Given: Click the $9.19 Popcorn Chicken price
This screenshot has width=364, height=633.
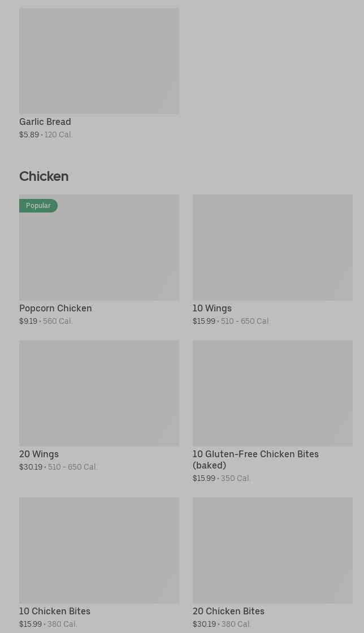Looking at the screenshot, I should [x=28, y=321].
